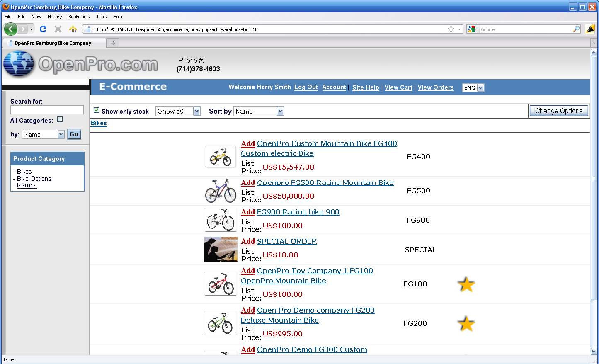
Task: Click the browser Back arrow button
Action: pos(11,29)
